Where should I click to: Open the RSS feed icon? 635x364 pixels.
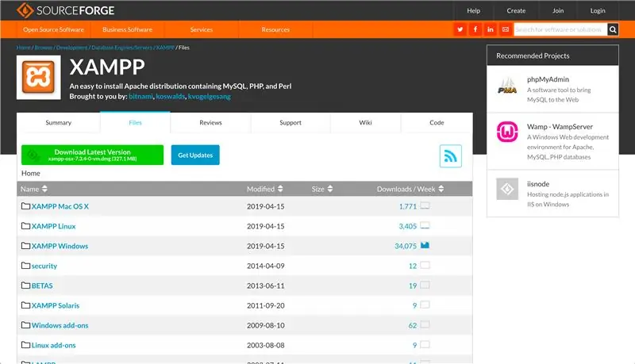(x=450, y=156)
